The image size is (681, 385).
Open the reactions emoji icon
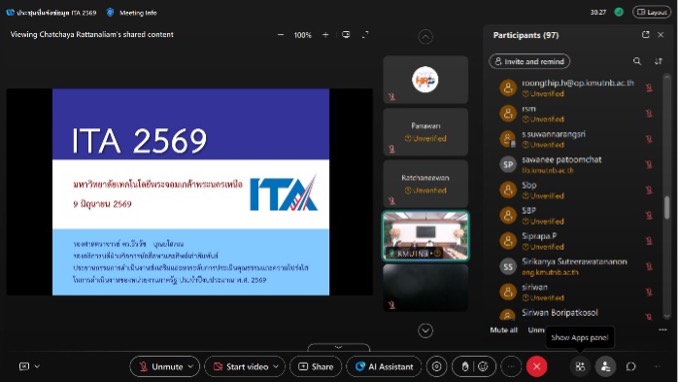[483, 367]
